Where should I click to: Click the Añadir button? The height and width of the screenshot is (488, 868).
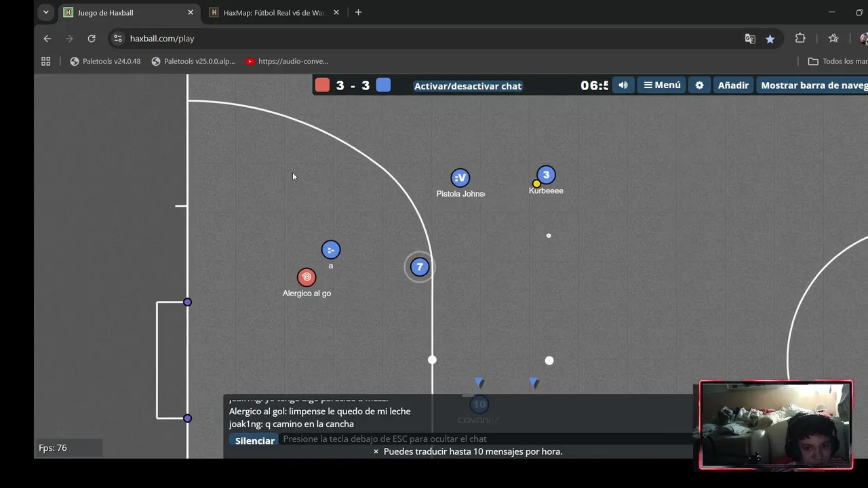(x=733, y=85)
